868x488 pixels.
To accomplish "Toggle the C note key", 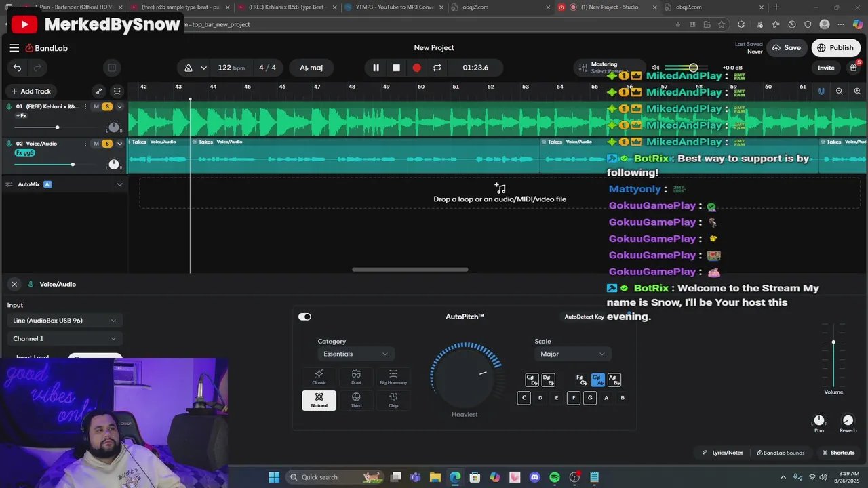I will point(524,398).
